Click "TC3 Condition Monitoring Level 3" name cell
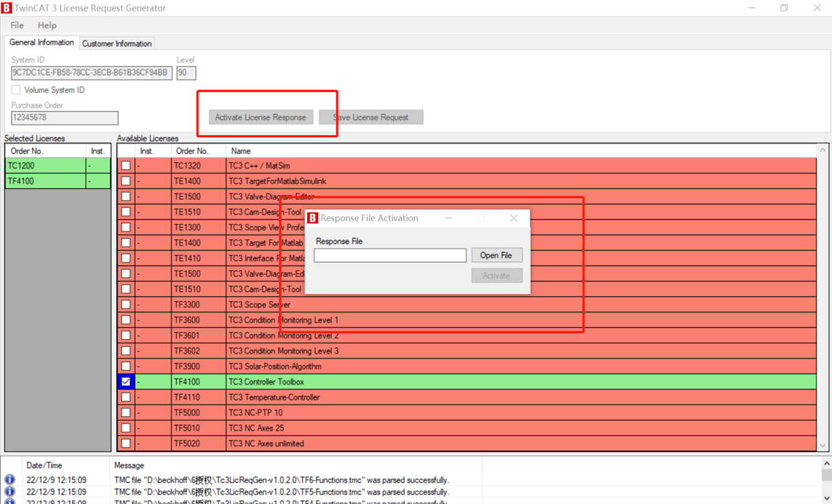The image size is (832, 504). pyautogui.click(x=521, y=351)
